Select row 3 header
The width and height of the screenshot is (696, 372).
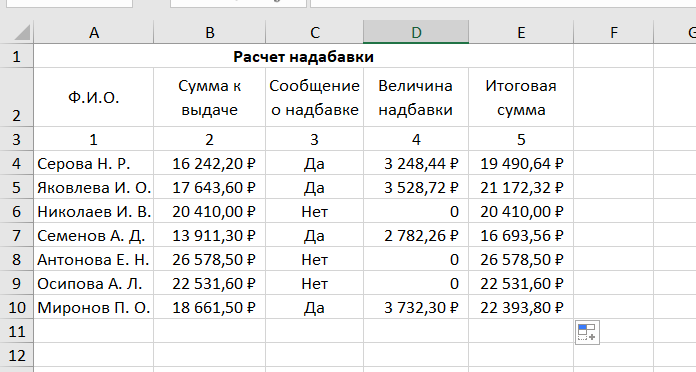tap(16, 139)
